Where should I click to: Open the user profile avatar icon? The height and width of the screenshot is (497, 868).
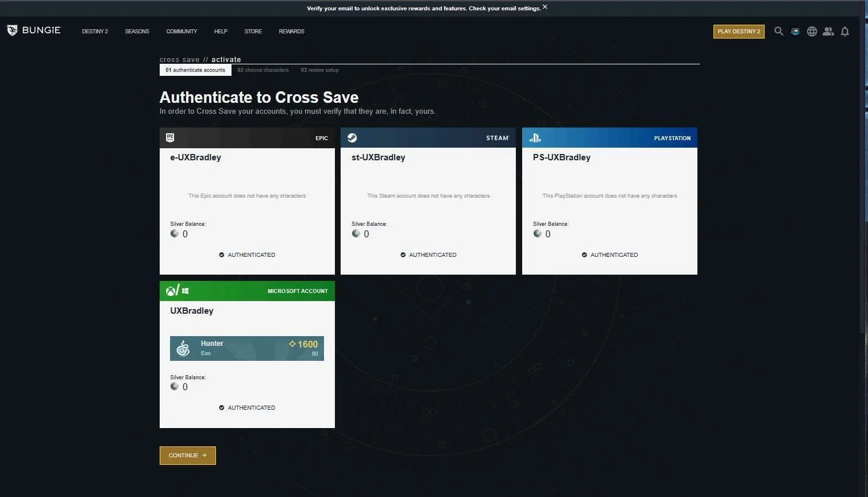(795, 32)
